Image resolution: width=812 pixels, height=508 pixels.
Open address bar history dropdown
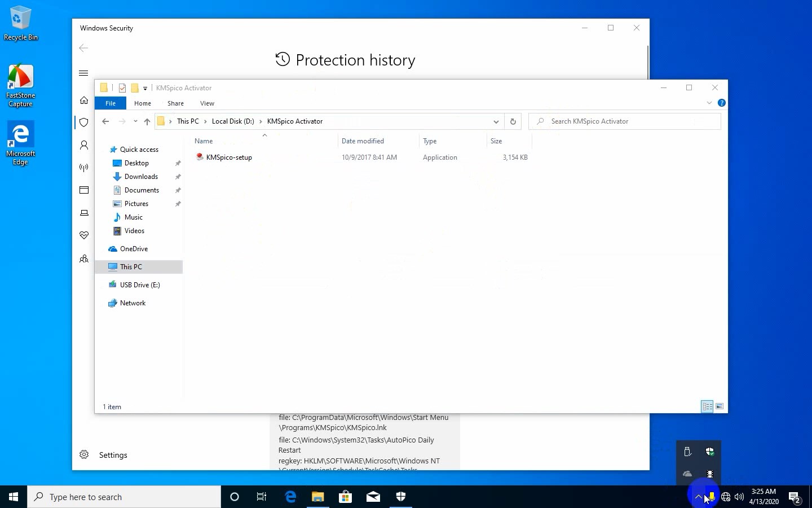tap(496, 121)
